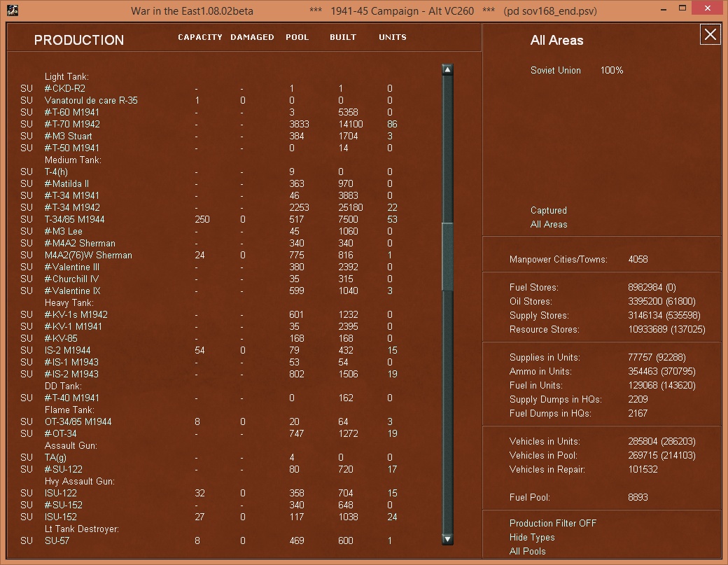Click the SU marker beside T-60 M1941
Viewport: 728px width, 565px height.
click(x=25, y=112)
